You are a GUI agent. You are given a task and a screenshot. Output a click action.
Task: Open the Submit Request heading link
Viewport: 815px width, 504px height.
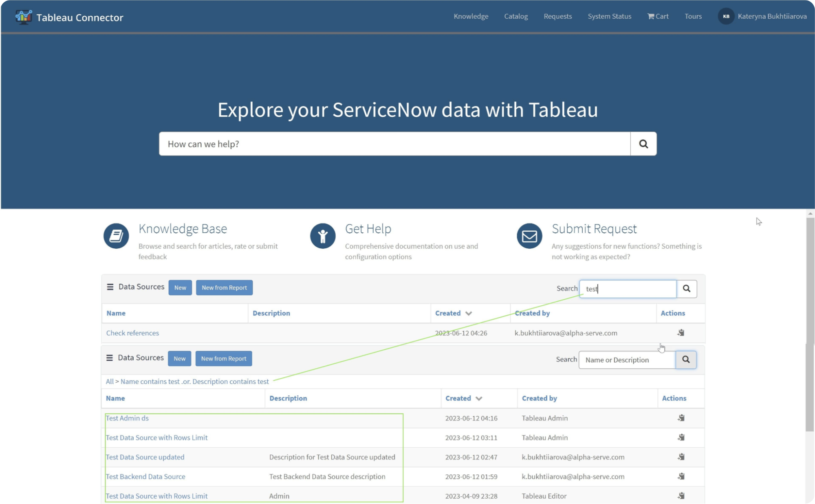pos(594,229)
